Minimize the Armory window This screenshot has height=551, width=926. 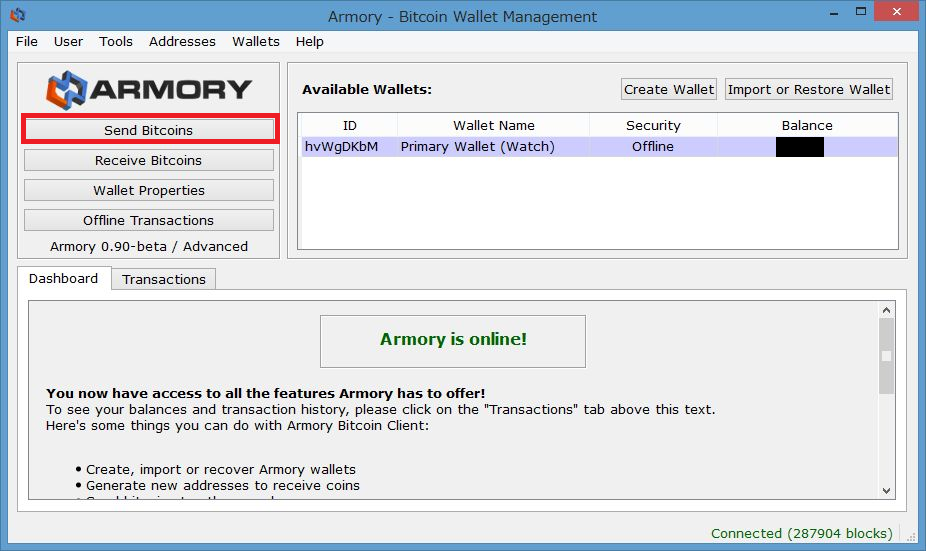pyautogui.click(x=834, y=12)
